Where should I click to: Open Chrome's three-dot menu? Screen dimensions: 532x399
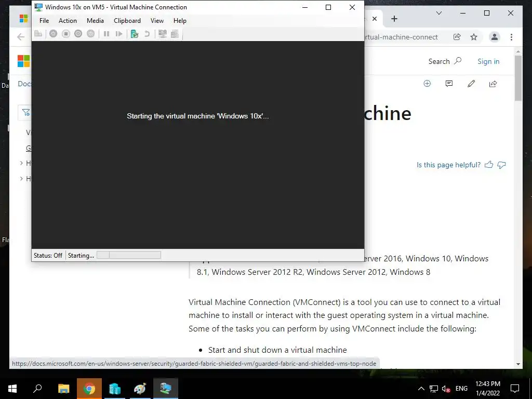pyautogui.click(x=511, y=37)
